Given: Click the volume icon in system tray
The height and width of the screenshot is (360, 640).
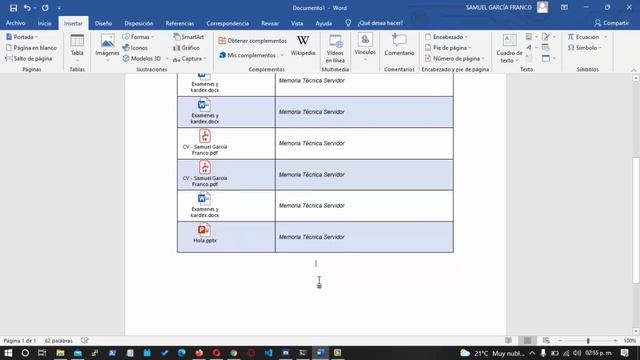Looking at the screenshot, I should coord(577,353).
